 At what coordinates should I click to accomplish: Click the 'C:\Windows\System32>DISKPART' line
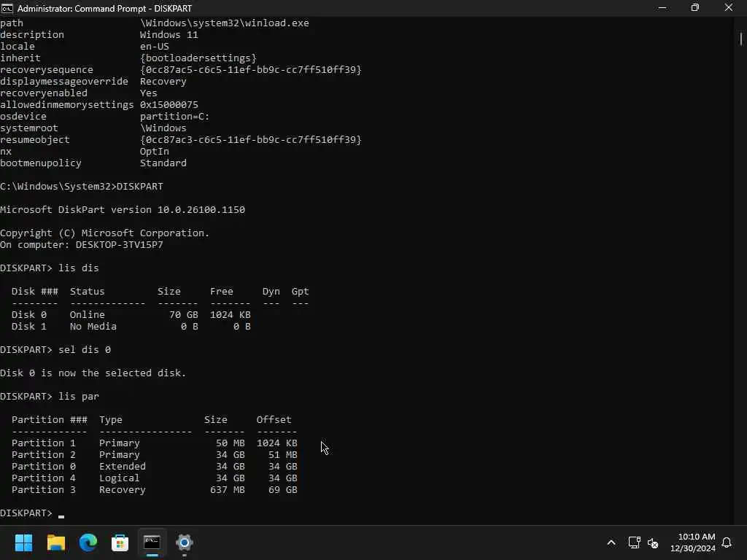tap(82, 186)
